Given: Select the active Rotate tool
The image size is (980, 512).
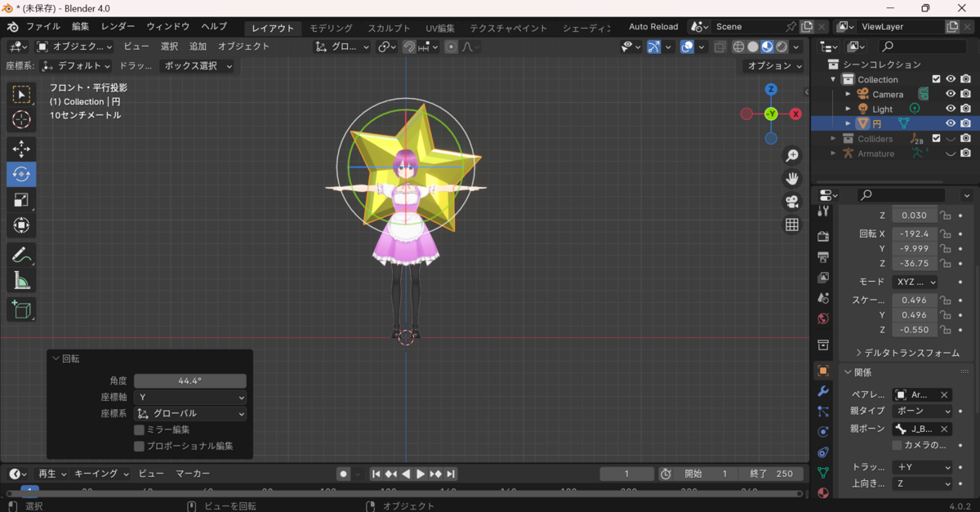Looking at the screenshot, I should (x=21, y=174).
